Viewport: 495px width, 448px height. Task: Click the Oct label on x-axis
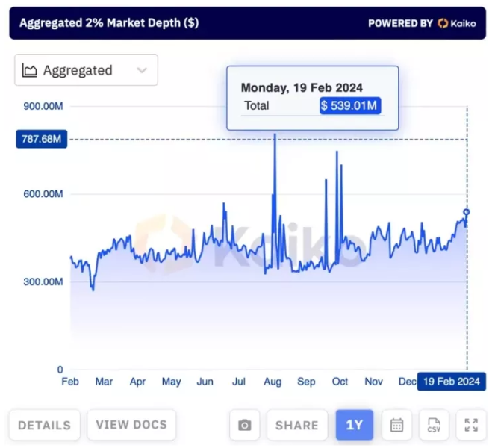[340, 382]
